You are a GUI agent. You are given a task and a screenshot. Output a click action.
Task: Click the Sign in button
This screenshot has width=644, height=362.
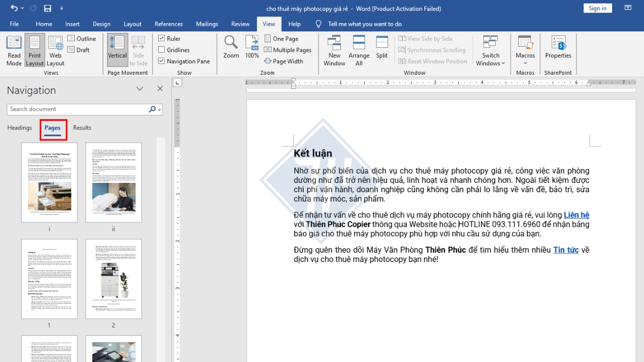click(x=597, y=8)
